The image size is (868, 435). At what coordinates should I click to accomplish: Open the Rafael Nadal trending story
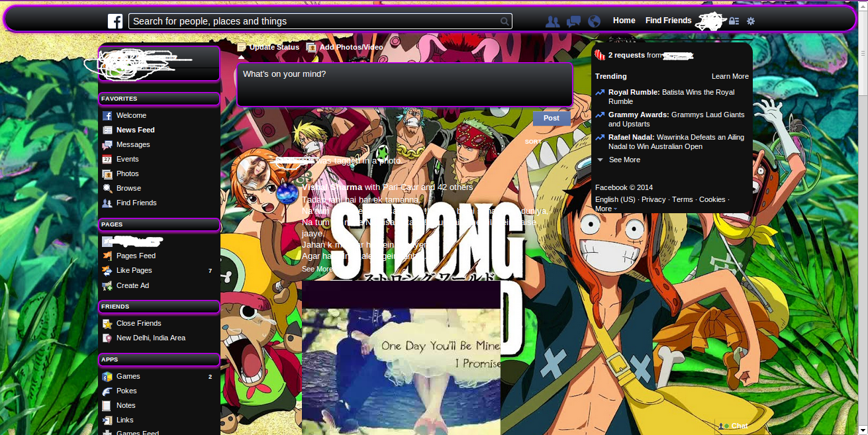click(x=676, y=142)
